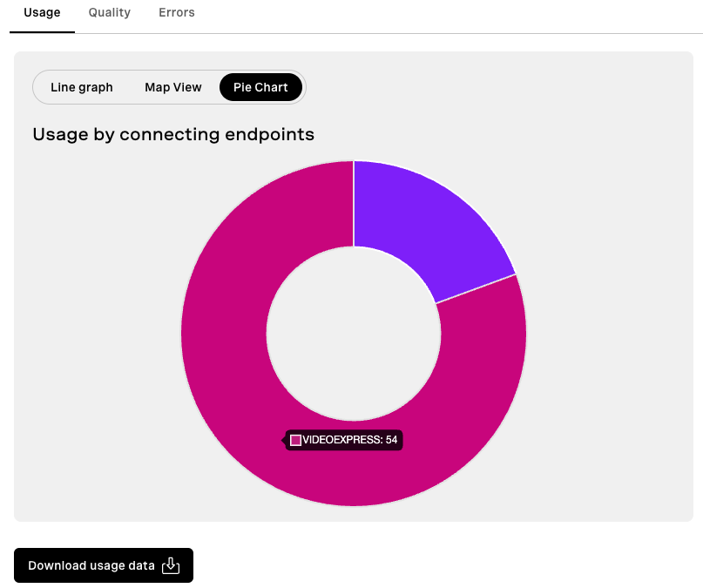Image resolution: width=703 pixels, height=588 pixels.
Task: Click the '54' value in the tooltip
Action: (391, 440)
